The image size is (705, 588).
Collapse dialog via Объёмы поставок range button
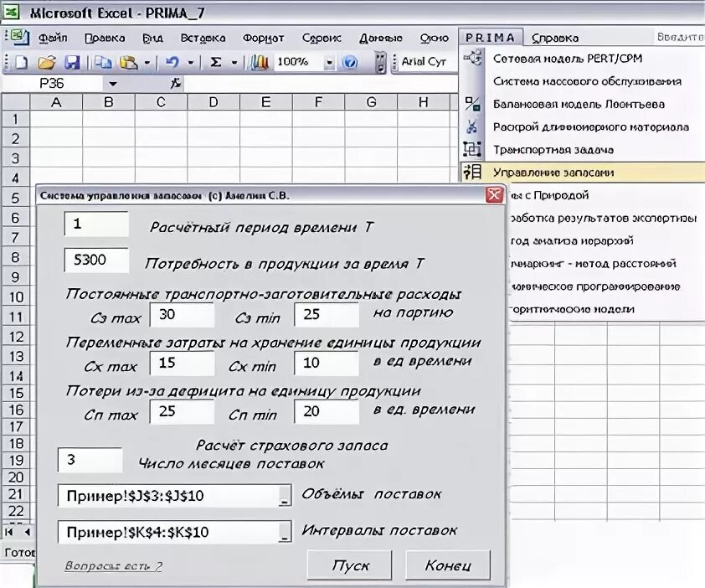pyautogui.click(x=284, y=496)
